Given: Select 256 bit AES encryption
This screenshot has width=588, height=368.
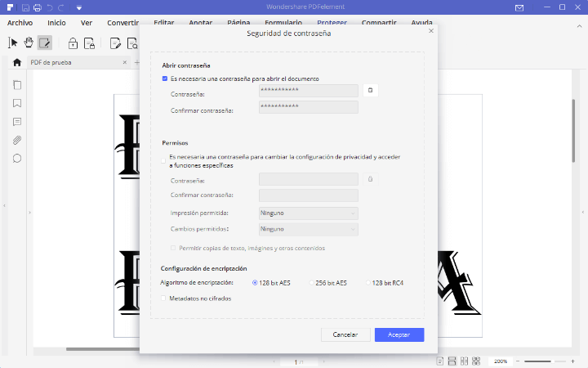Looking at the screenshot, I should click(311, 283).
